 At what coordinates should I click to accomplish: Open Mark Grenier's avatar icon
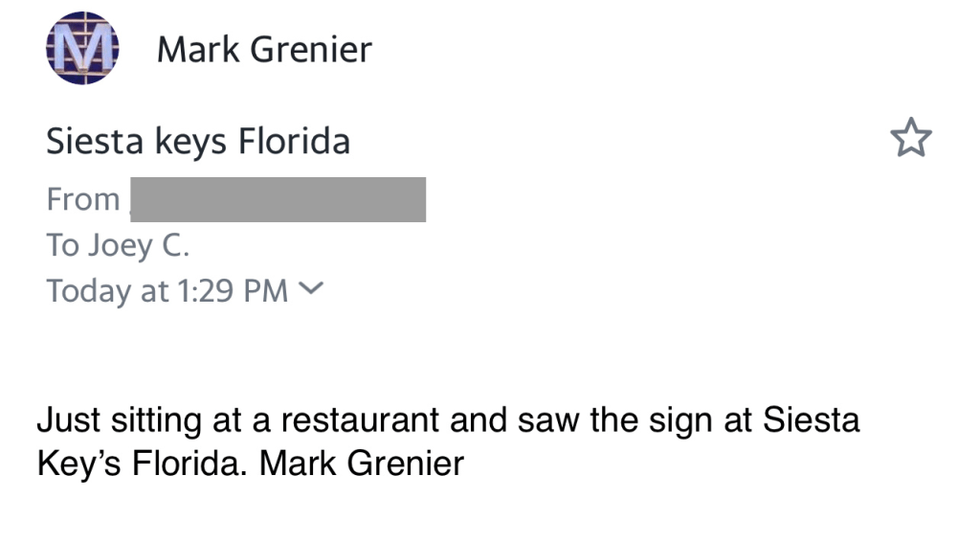81,49
